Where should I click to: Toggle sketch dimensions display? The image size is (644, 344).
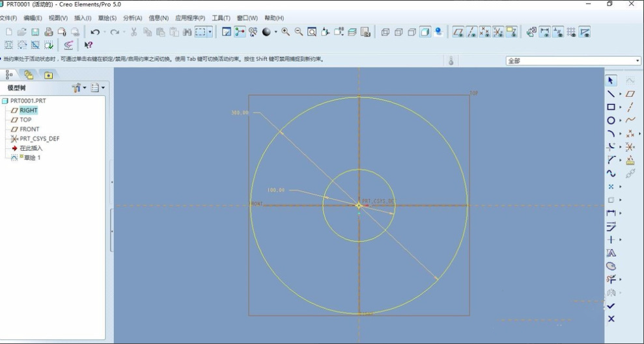544,32
